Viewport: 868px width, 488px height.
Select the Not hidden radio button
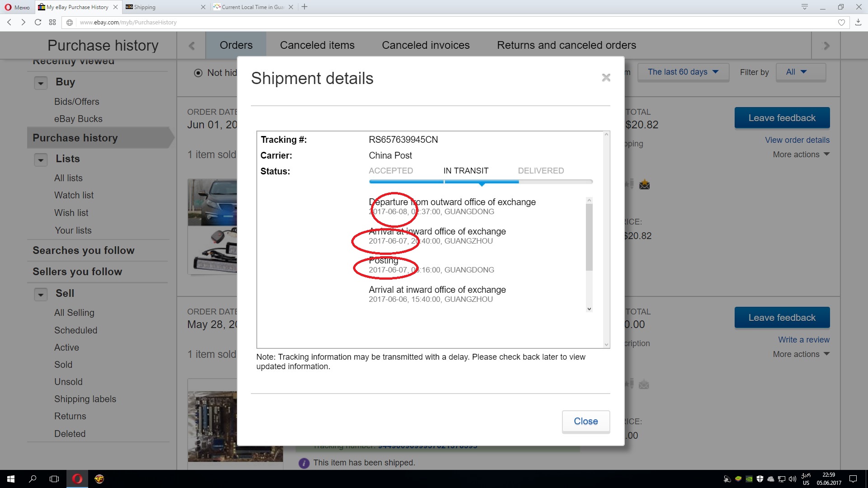point(198,73)
